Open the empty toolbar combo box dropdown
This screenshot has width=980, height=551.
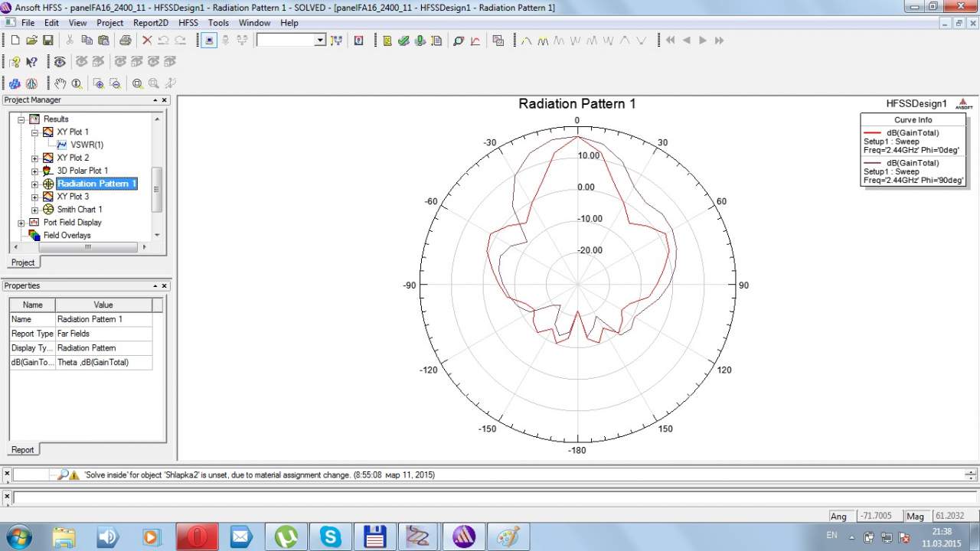coord(320,41)
